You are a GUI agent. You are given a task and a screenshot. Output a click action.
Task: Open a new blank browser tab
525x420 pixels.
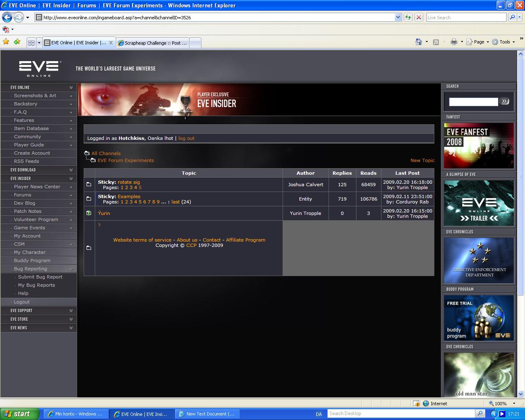pyautogui.click(x=195, y=43)
